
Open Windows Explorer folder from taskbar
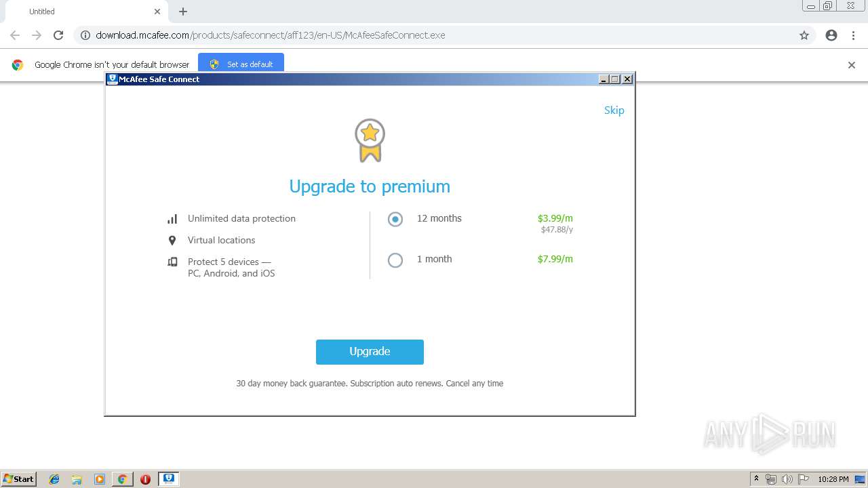77,479
